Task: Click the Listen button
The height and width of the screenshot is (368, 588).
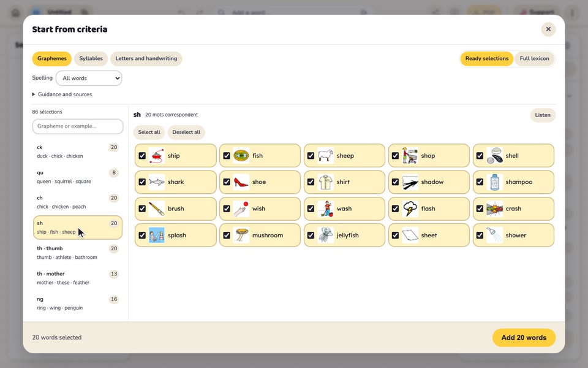Action: [x=543, y=115]
